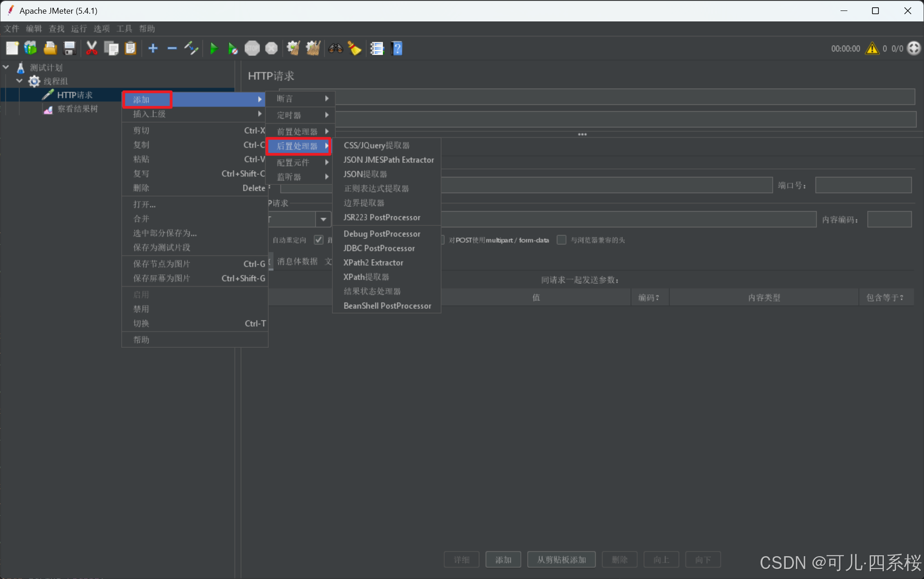Image resolution: width=924 pixels, height=579 pixels.
Task: Click the 端口号 input field
Action: (x=863, y=185)
